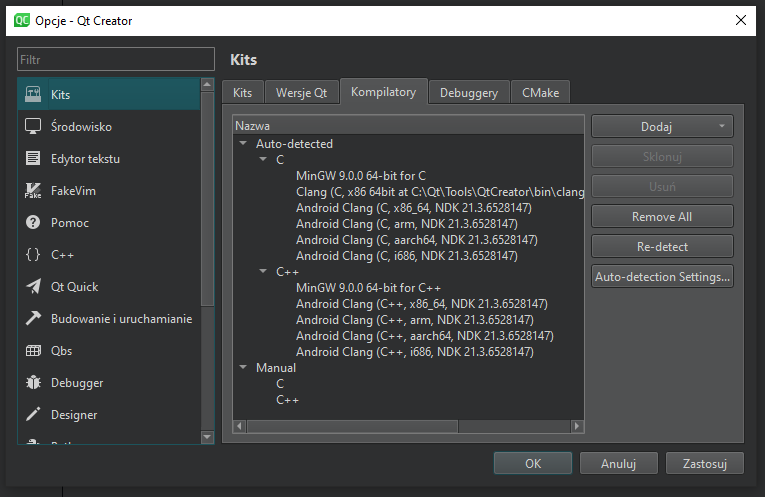
Task: Select the C item under Manual
Action: click(280, 384)
